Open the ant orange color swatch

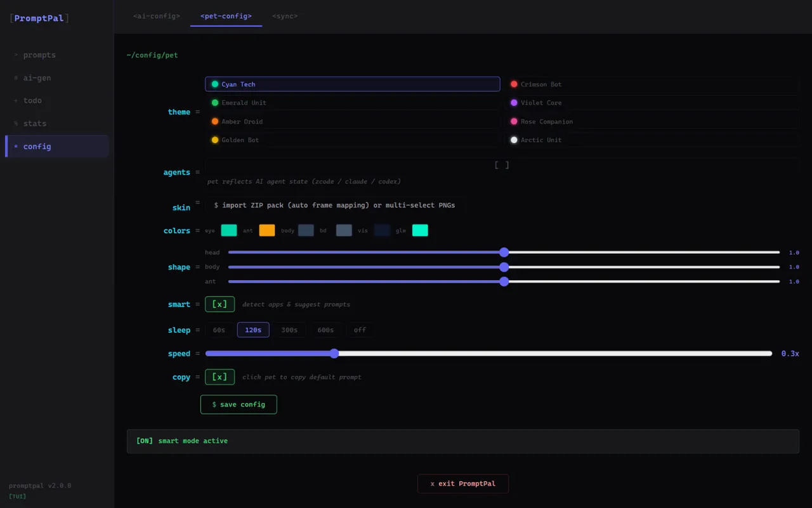[x=267, y=231]
